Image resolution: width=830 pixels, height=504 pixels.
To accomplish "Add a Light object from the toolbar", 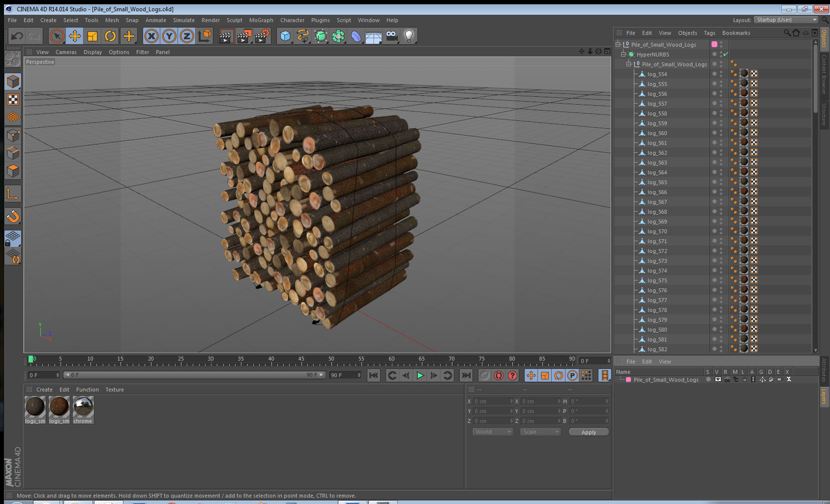I will pos(409,36).
